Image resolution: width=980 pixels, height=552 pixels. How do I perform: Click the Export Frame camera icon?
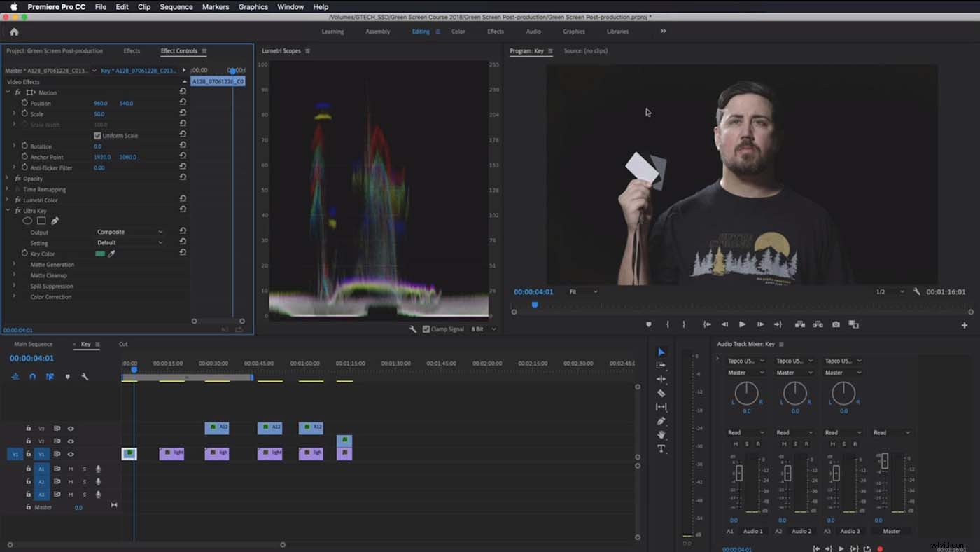[836, 324]
